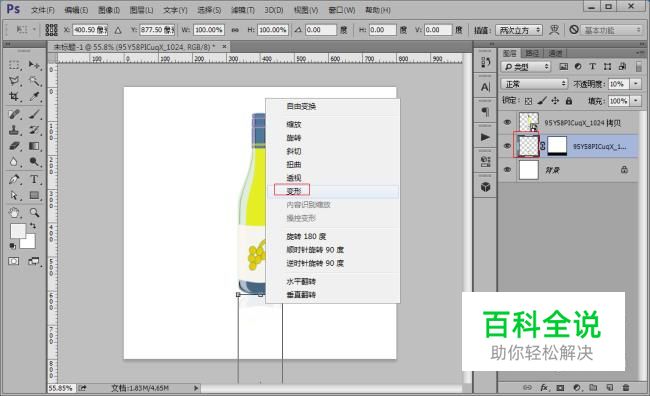Select the Hand tool
The image size is (650, 396).
pyautogui.click(x=14, y=213)
